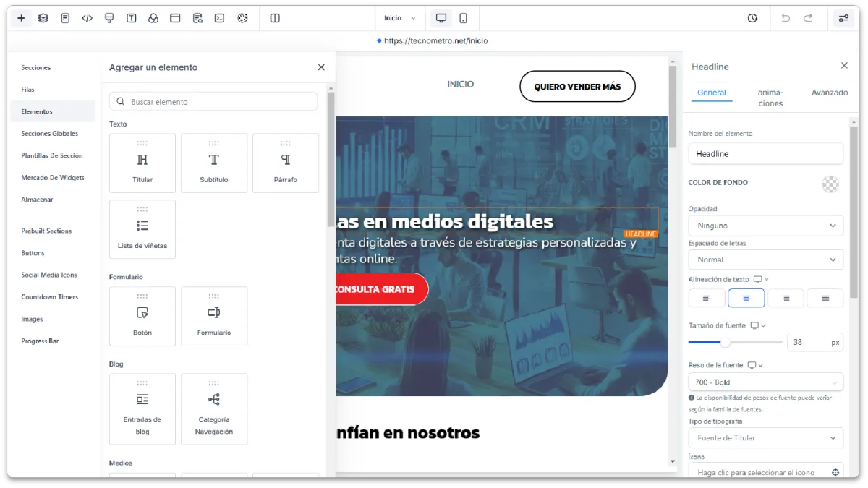Screen dimensions: 868x488
Task: Switch to the animaciones tab
Action: click(x=770, y=98)
